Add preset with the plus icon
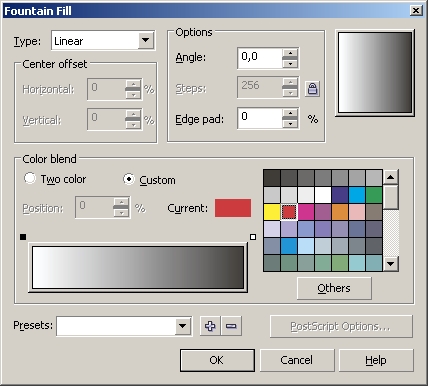This screenshot has height=386, width=428. 210,326
